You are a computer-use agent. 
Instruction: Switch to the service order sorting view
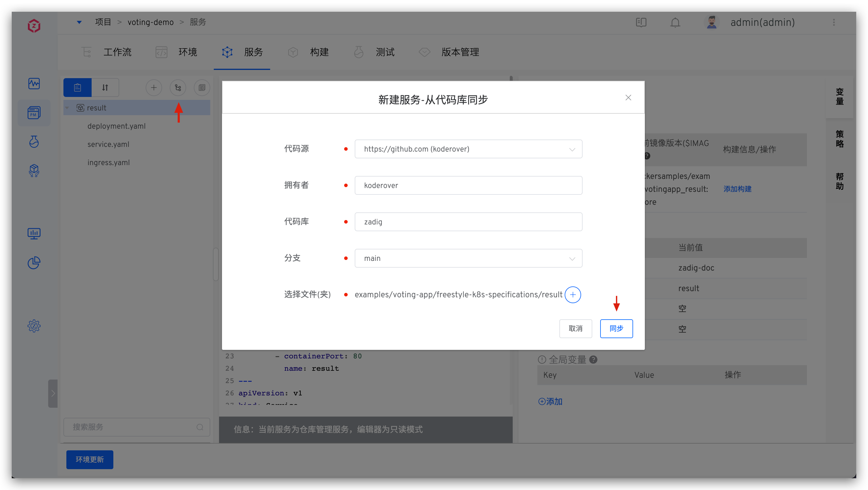coord(105,88)
